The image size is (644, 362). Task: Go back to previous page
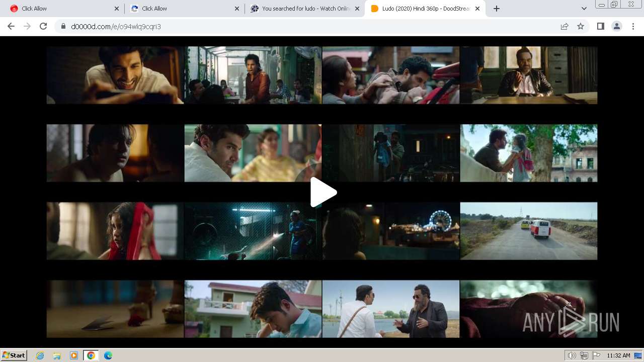coord(11,26)
